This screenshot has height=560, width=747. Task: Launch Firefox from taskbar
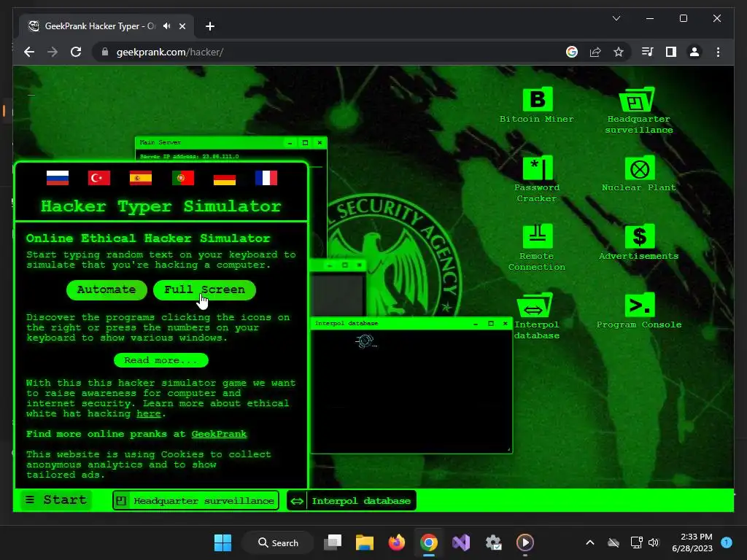(396, 542)
